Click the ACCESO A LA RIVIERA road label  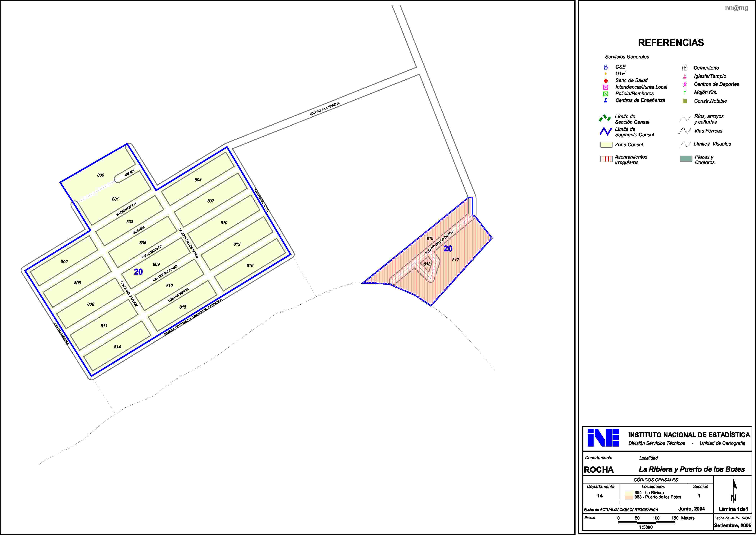point(324,109)
